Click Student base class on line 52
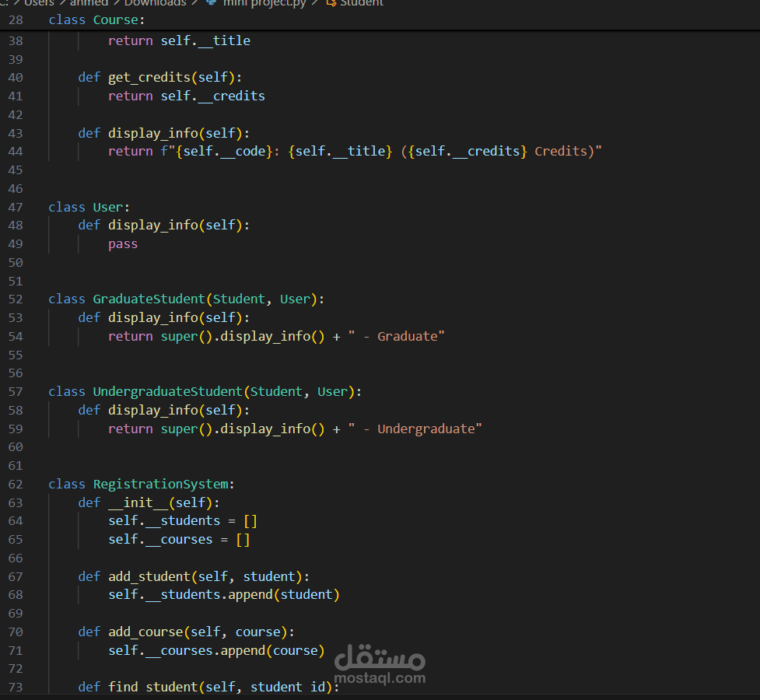760x700 pixels. pos(239,299)
